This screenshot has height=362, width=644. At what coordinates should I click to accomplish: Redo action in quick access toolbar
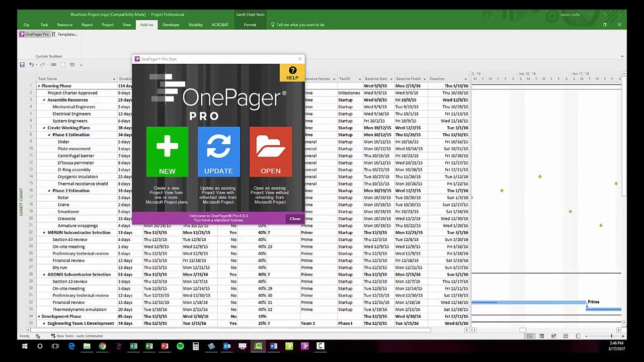pos(42,64)
